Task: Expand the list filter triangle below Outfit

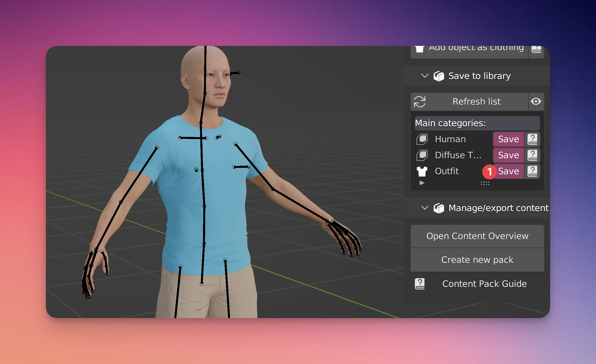Action: coord(422,183)
